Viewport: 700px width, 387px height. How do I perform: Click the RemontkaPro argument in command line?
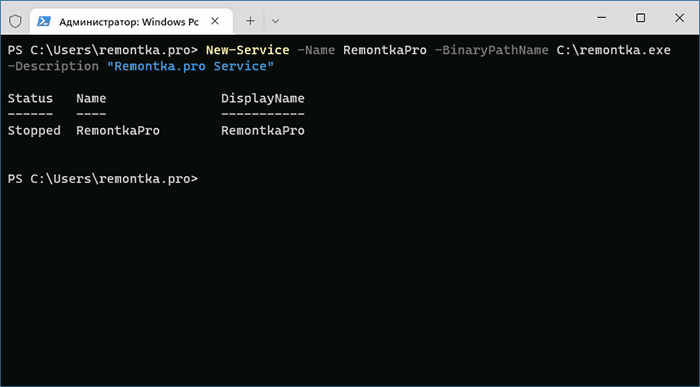point(385,50)
